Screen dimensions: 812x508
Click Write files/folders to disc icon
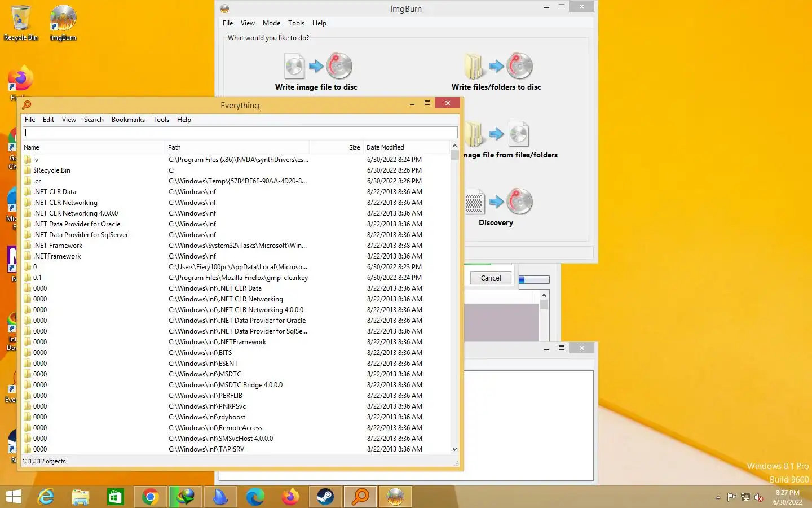pos(498,67)
